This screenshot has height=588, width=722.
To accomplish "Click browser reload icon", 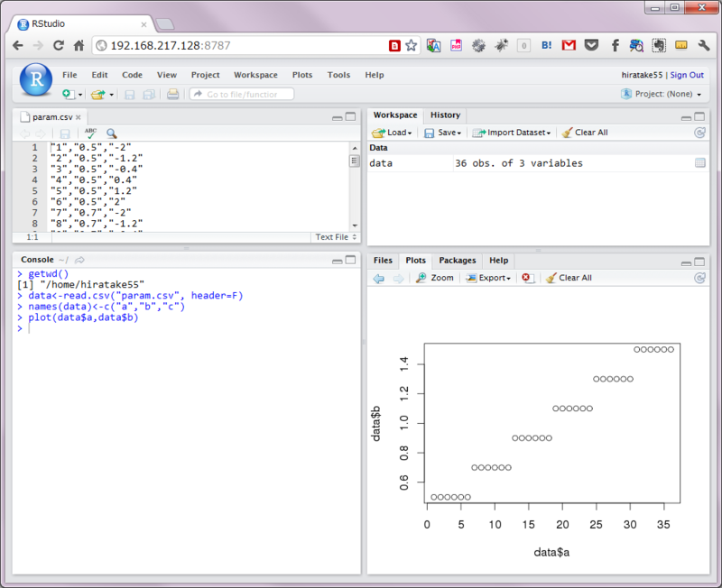I will coord(58,46).
